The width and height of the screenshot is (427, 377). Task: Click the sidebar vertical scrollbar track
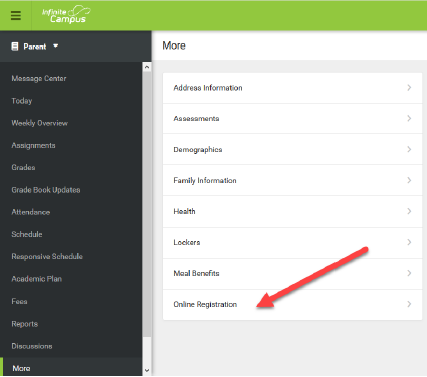[x=147, y=219]
